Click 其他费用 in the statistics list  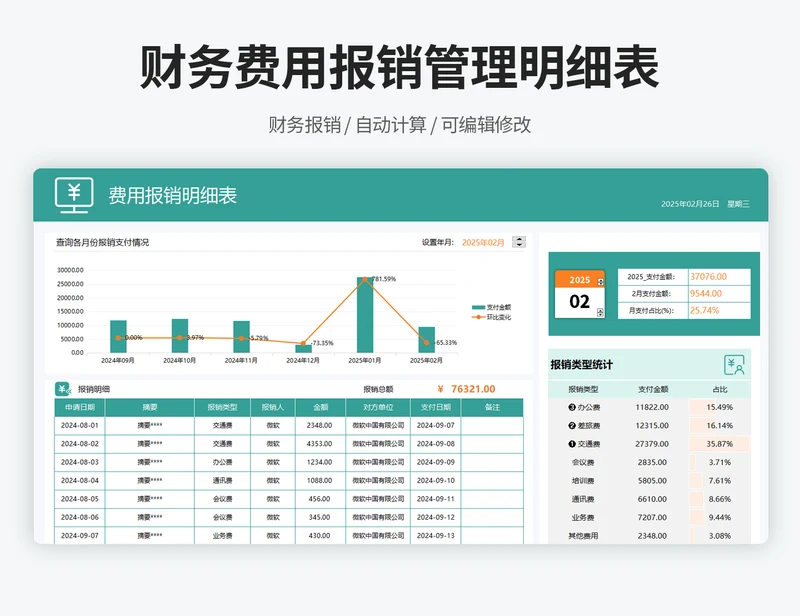point(583,536)
